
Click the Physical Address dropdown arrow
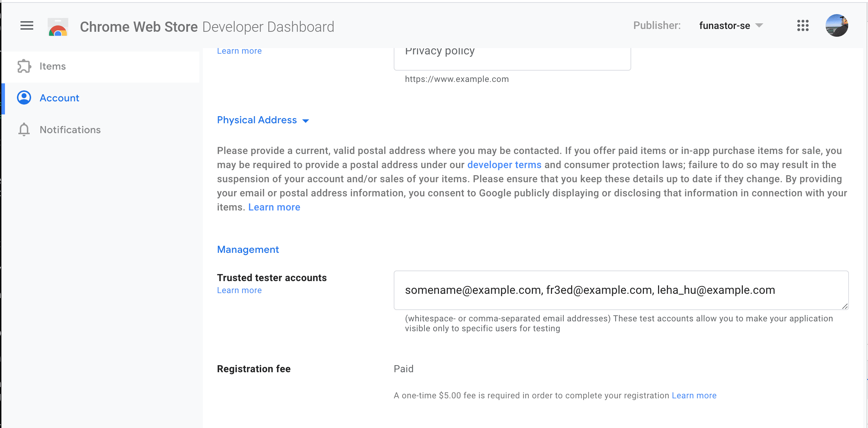tap(306, 120)
